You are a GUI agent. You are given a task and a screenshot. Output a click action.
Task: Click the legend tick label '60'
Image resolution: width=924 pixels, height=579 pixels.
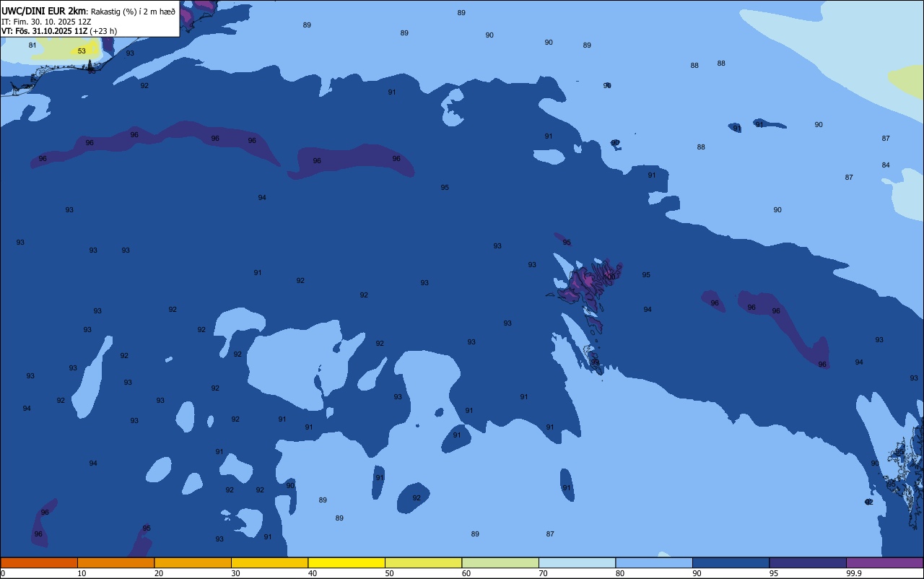pyautogui.click(x=466, y=573)
